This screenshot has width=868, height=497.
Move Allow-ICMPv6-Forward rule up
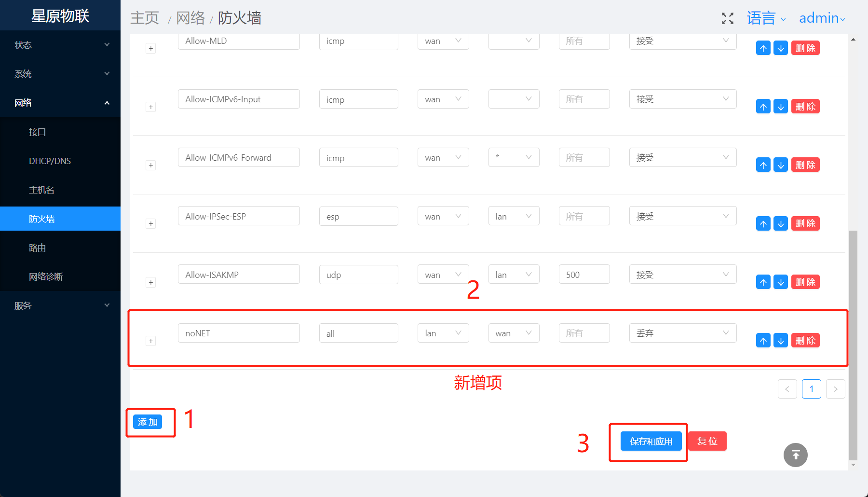coord(763,165)
